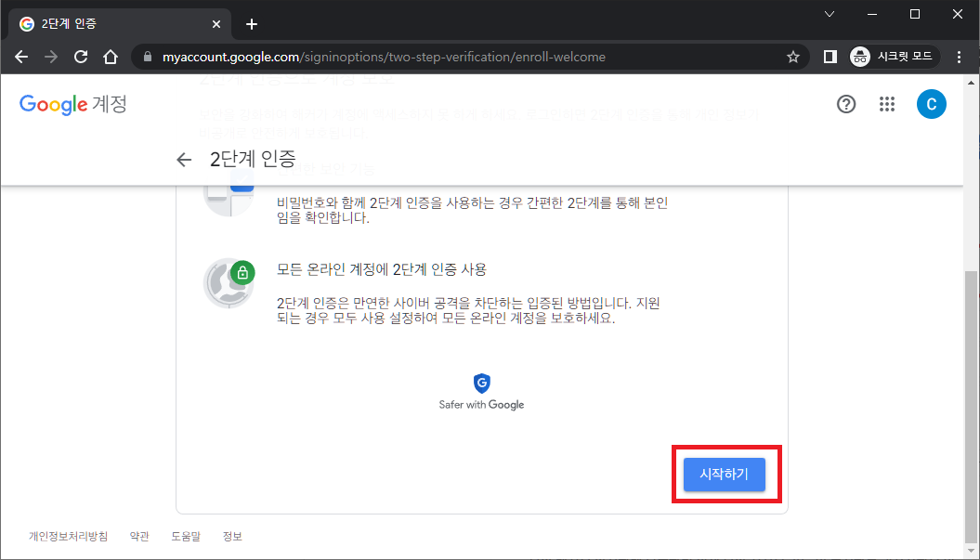Screen dimensions: 980x560
Task: Click the scrollbar down arrow
Action: click(x=972, y=552)
